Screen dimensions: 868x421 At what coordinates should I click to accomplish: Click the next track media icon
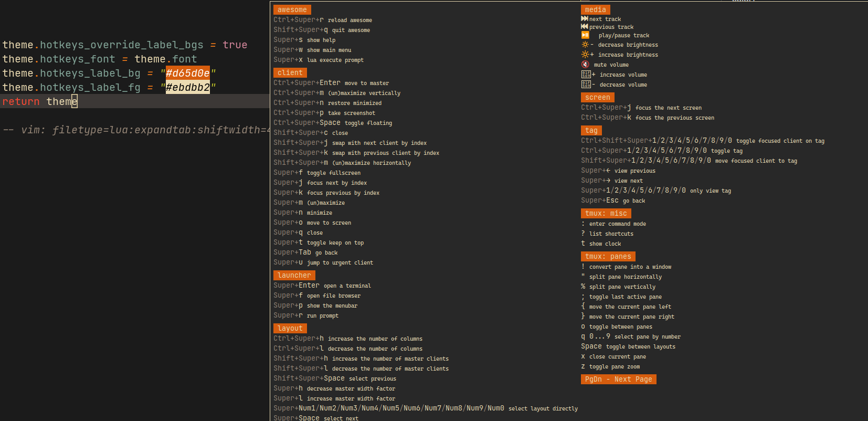tap(584, 18)
